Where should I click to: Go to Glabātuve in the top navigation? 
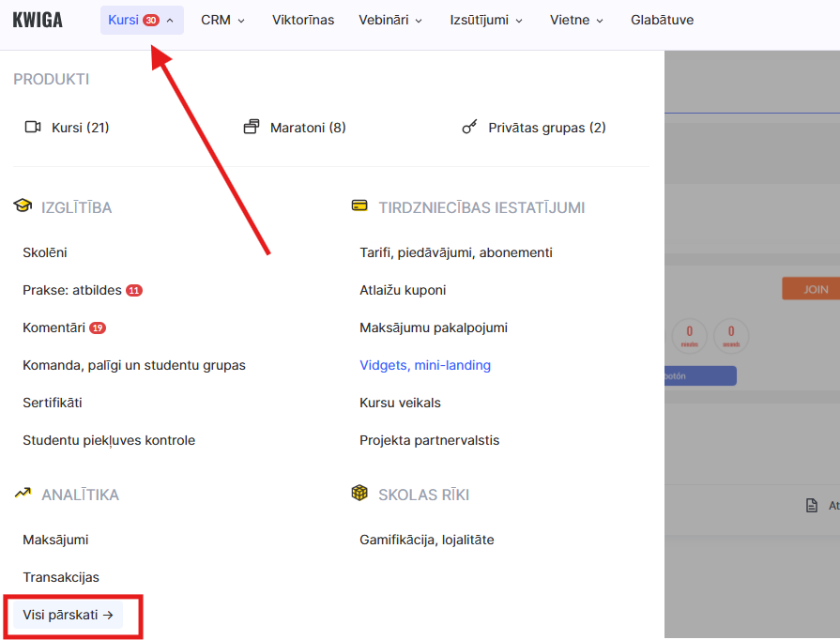click(662, 20)
